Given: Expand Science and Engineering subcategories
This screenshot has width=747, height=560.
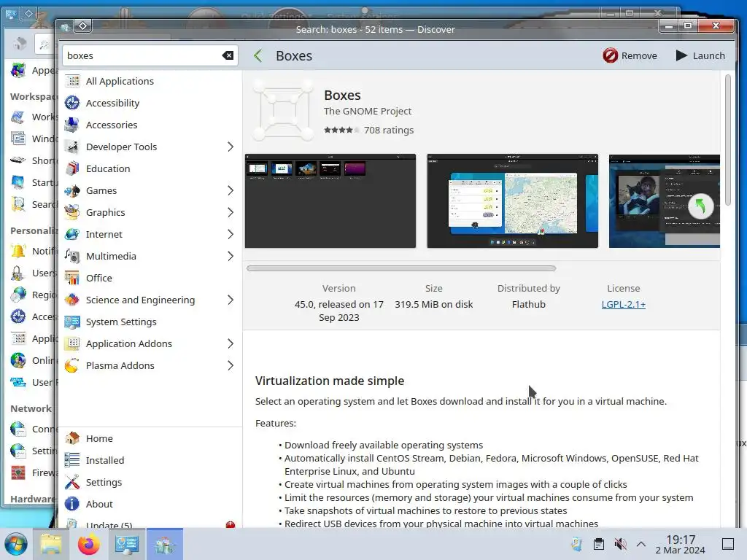Looking at the screenshot, I should coord(231,300).
